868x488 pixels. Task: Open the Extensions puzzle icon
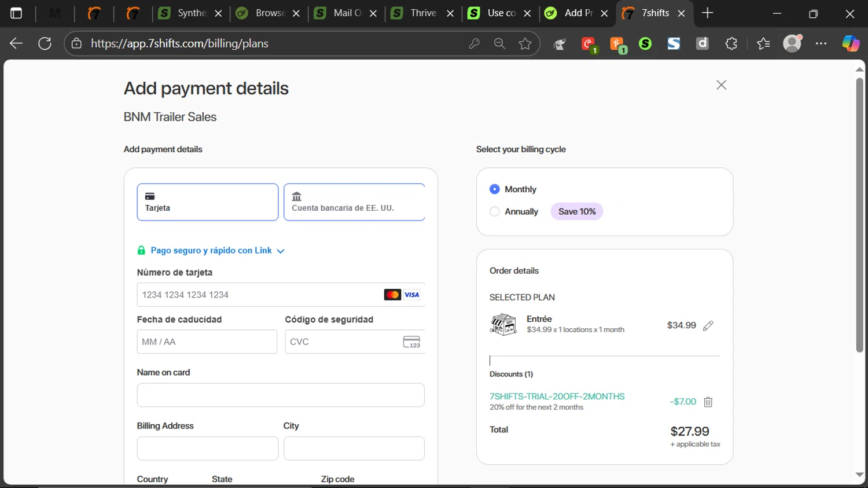pos(731,43)
